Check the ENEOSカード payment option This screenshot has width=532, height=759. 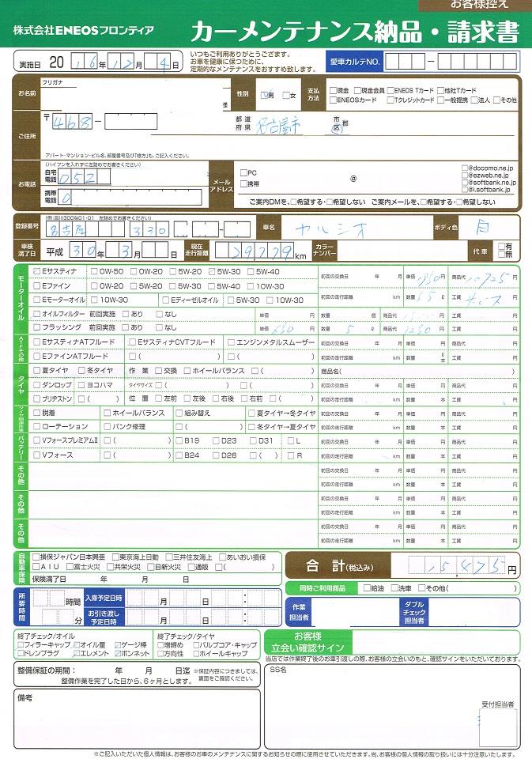pyautogui.click(x=333, y=100)
